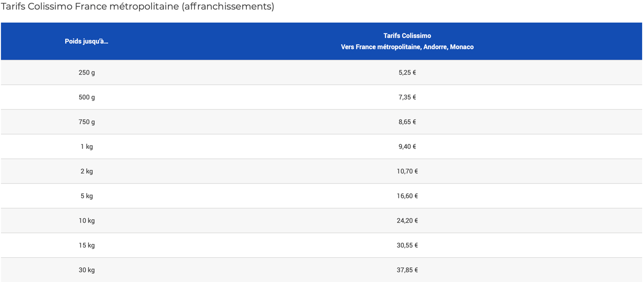Image resolution: width=644 pixels, height=282 pixels.
Task: Click the 10,70 € price
Action: 407,171
